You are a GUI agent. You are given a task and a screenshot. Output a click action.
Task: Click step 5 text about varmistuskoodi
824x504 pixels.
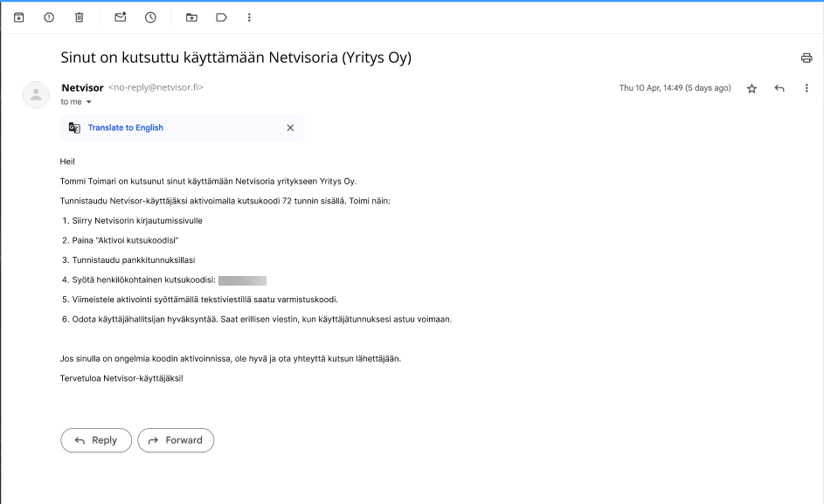tap(205, 300)
